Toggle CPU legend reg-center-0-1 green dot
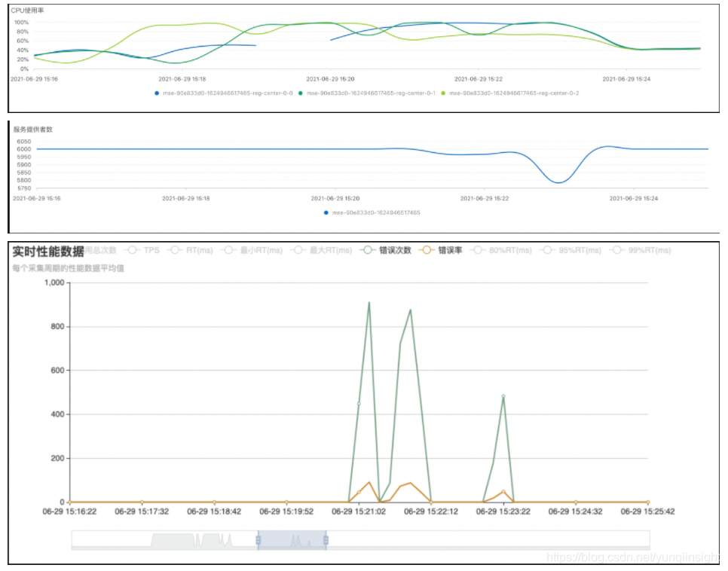Image resolution: width=728 pixels, height=571 pixels. (x=301, y=93)
